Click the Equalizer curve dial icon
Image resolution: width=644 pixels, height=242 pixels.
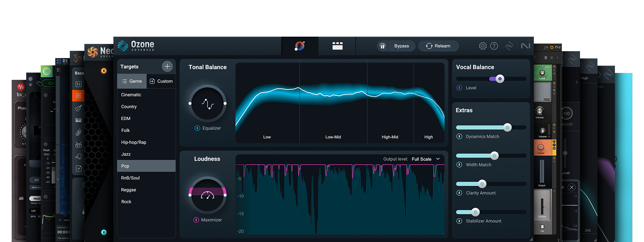(208, 104)
